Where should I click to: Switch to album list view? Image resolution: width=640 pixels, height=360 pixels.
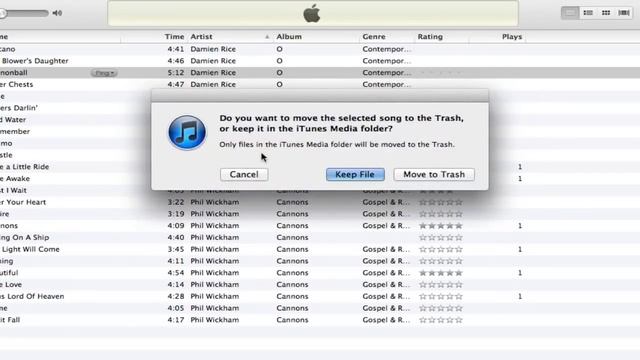coord(588,13)
